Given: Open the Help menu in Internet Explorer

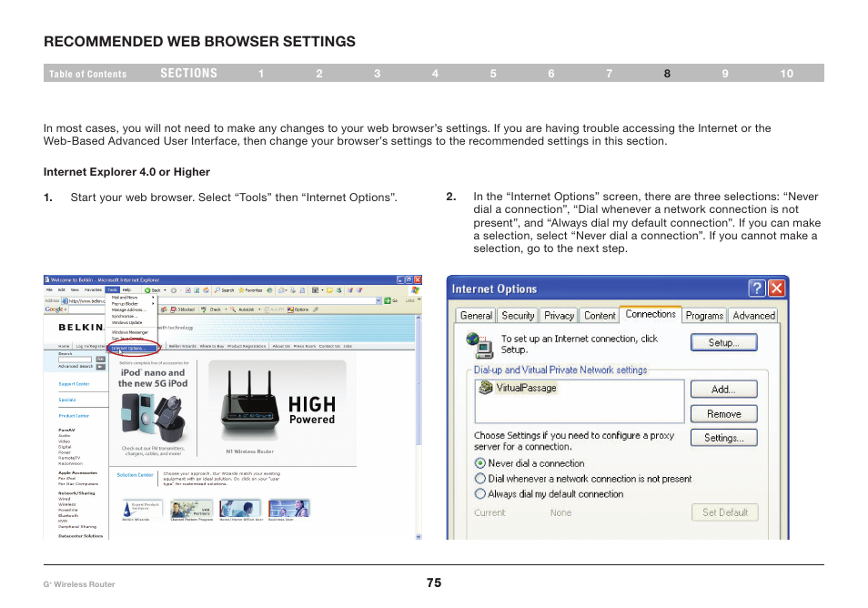Looking at the screenshot, I should click(x=126, y=289).
